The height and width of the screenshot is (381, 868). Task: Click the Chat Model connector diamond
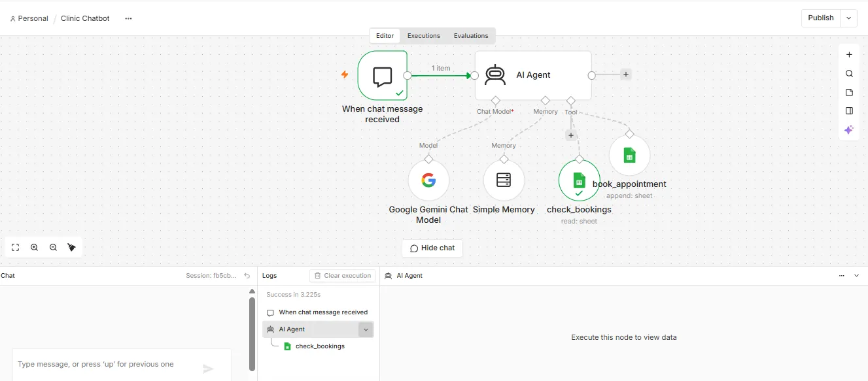point(495,101)
